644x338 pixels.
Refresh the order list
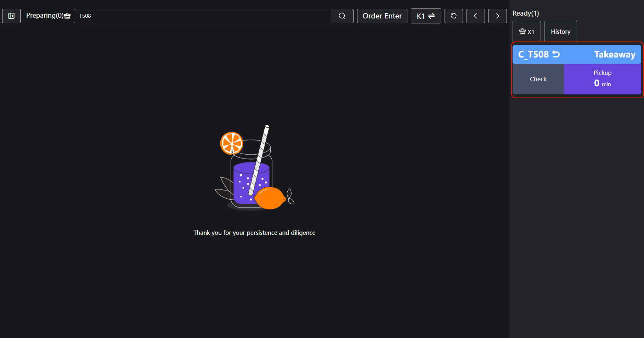click(453, 16)
